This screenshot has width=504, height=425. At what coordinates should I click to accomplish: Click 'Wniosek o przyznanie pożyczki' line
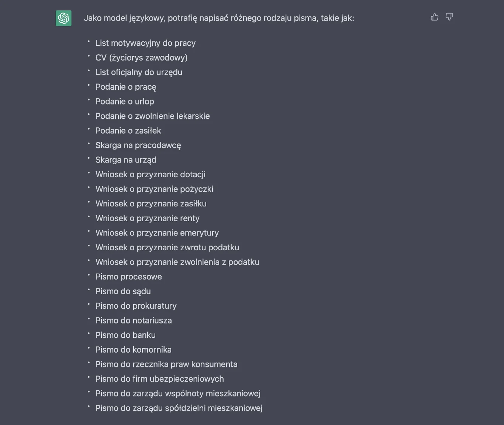(154, 189)
